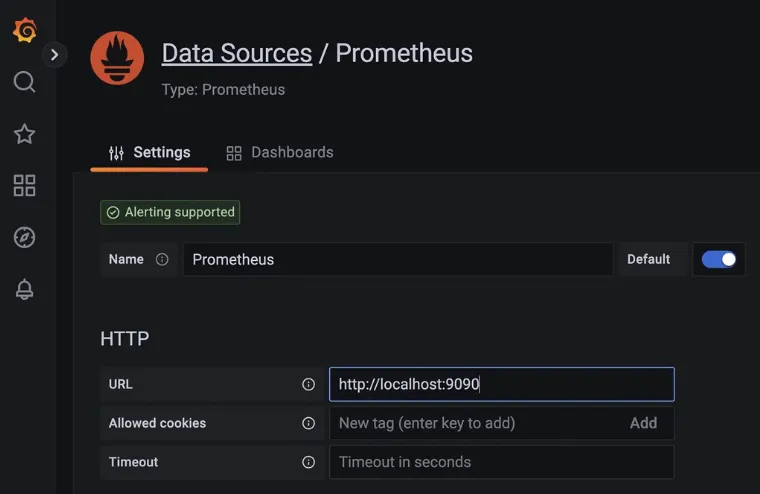Click the Grafana logo icon
760x494 pixels.
coord(24,31)
